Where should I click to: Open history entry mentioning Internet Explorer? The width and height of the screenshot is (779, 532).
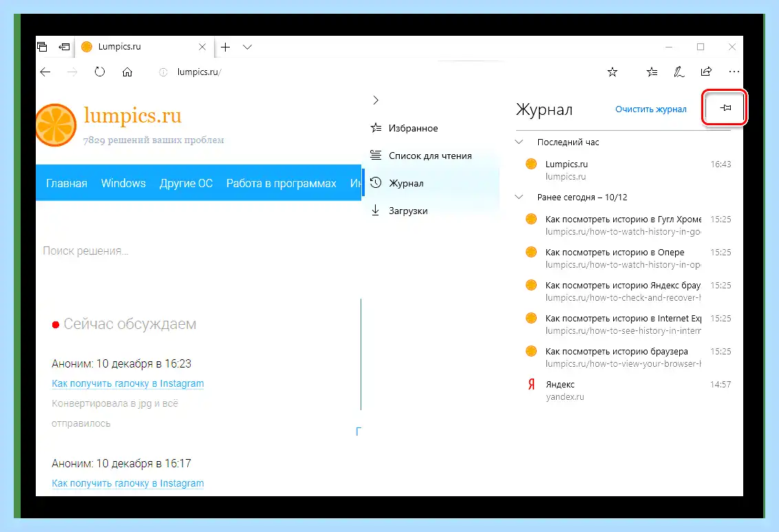(628, 324)
